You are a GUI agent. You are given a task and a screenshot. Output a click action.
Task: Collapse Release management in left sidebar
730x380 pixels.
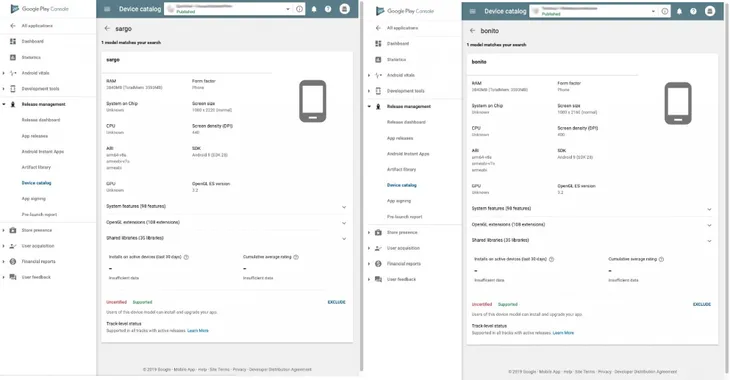click(43, 104)
